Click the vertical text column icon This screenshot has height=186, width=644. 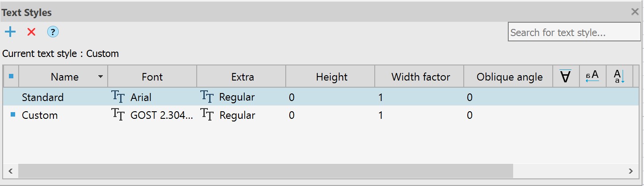coord(619,77)
